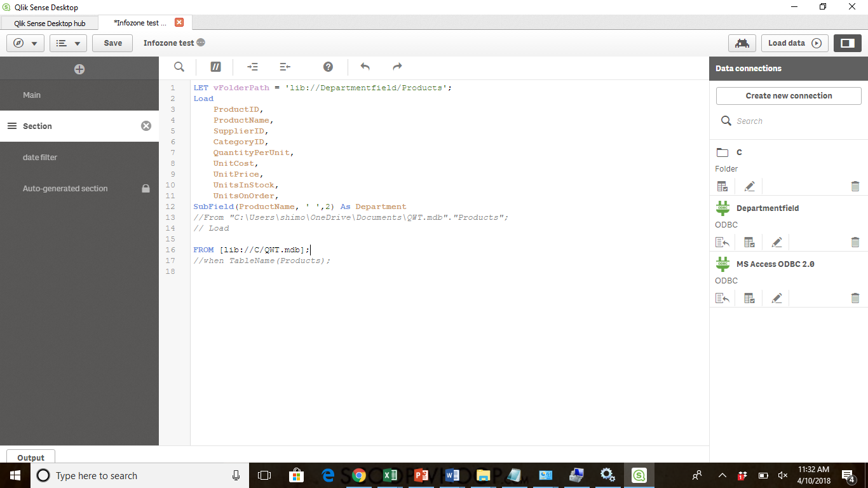868x488 pixels.
Task: Click the Load data button
Action: (795, 43)
